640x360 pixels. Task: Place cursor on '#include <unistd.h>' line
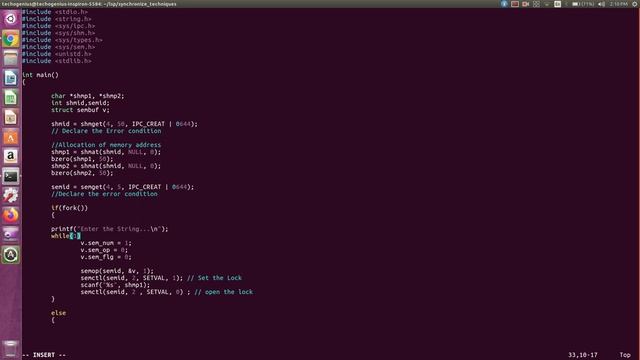pos(56,53)
